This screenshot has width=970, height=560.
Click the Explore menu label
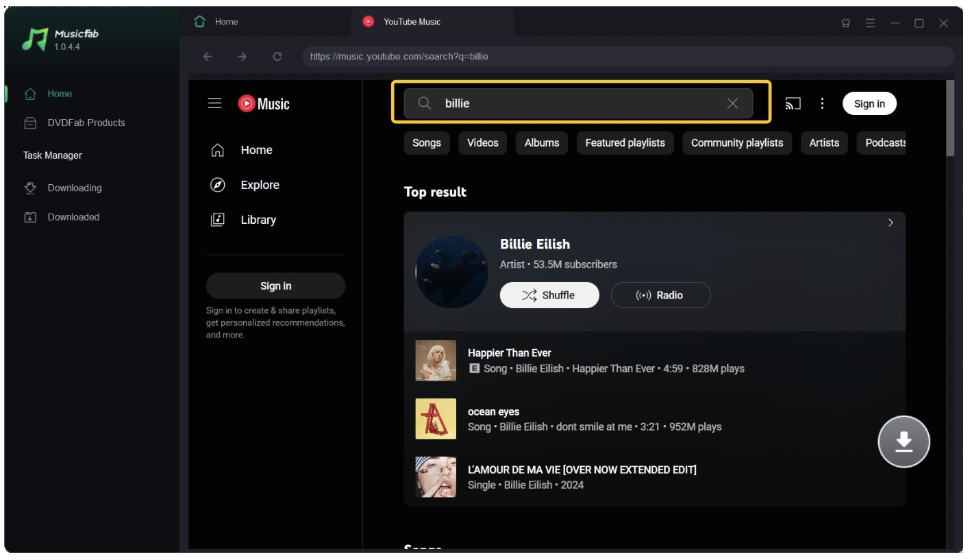tap(260, 185)
